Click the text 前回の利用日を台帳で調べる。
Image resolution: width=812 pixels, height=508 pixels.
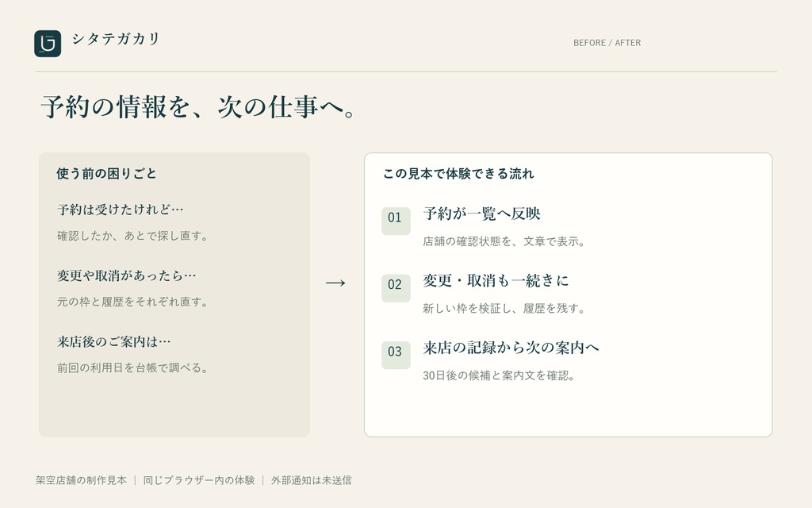(x=132, y=368)
